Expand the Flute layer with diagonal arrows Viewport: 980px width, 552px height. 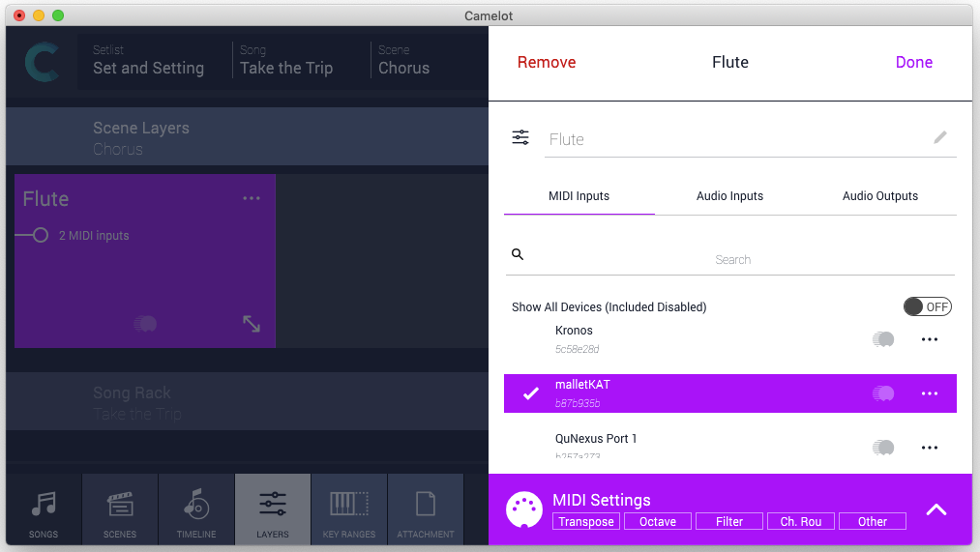pyautogui.click(x=252, y=324)
